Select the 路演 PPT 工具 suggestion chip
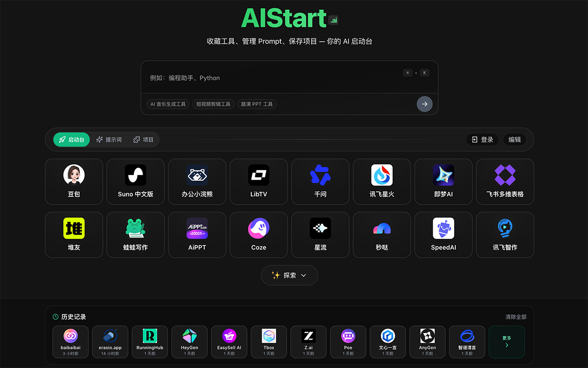This screenshot has width=588, height=368. (x=257, y=104)
